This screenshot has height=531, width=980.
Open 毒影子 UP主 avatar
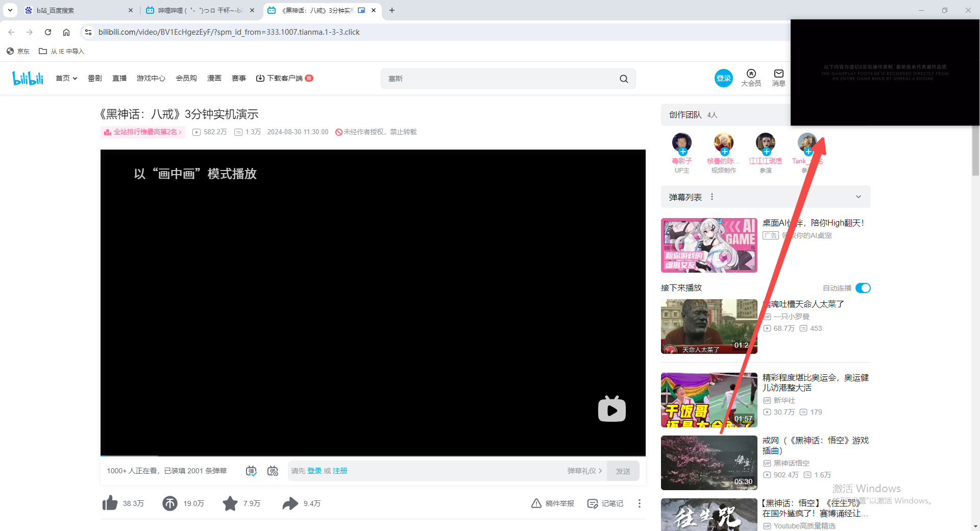tap(682, 142)
